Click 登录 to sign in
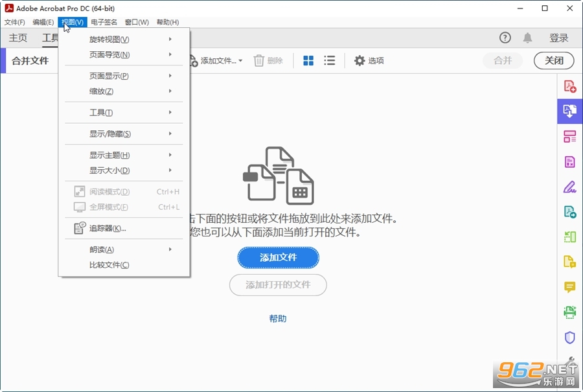The width and height of the screenshot is (583, 392). [x=559, y=38]
